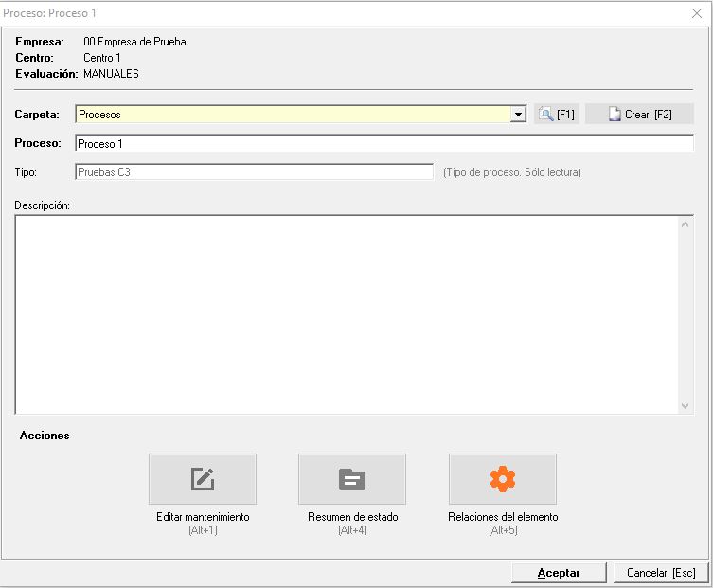
Task: Click the "Proceso: Proceso 1" title bar
Action: 284,13
